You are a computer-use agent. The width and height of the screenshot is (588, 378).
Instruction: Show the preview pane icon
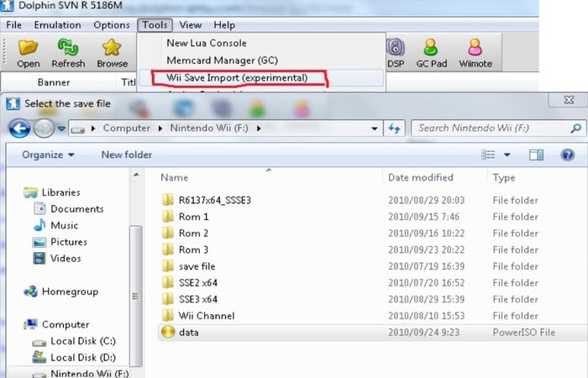(536, 155)
